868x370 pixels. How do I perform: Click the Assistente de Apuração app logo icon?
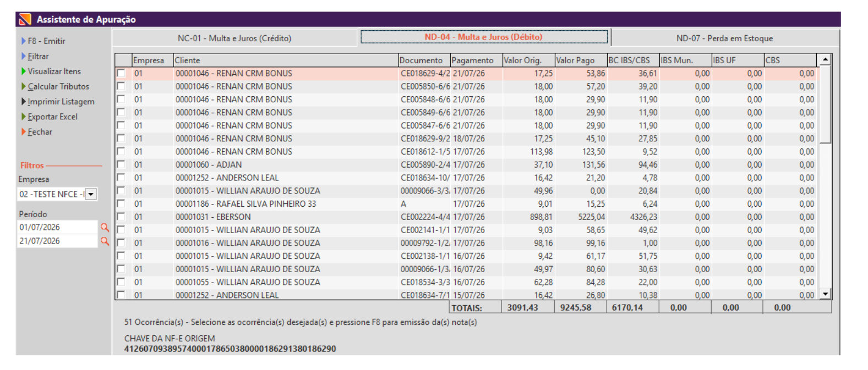[25, 19]
